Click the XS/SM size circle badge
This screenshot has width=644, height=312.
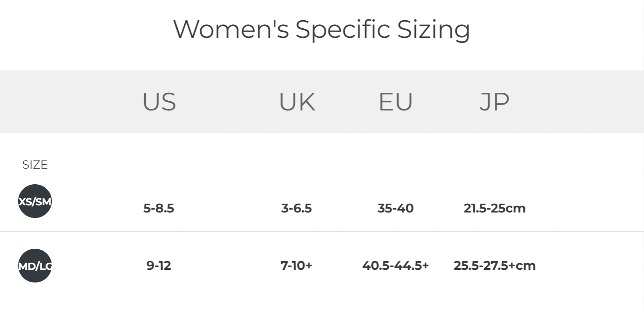tap(35, 201)
